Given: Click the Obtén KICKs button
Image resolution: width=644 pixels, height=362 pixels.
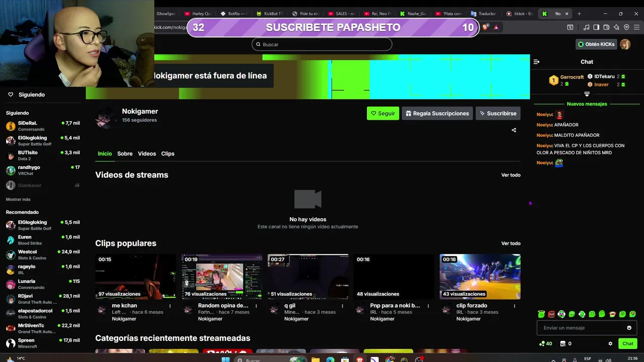Looking at the screenshot, I should (596, 44).
